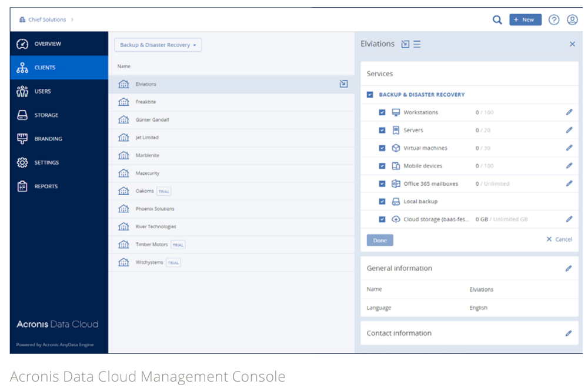The width and height of the screenshot is (588, 391).
Task: Edit Office 365 mailboxes quota pencil
Action: click(x=569, y=183)
